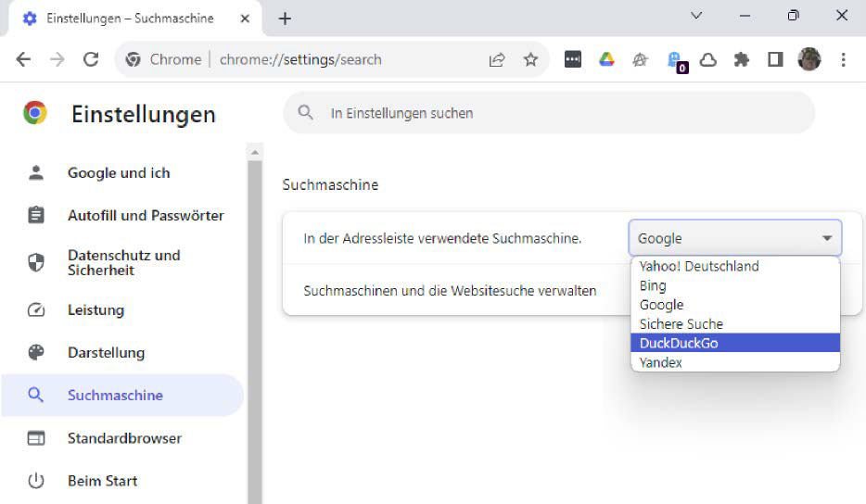Click the Chrome site-info icon in the address bar
The image size is (866, 504).
pos(133,59)
